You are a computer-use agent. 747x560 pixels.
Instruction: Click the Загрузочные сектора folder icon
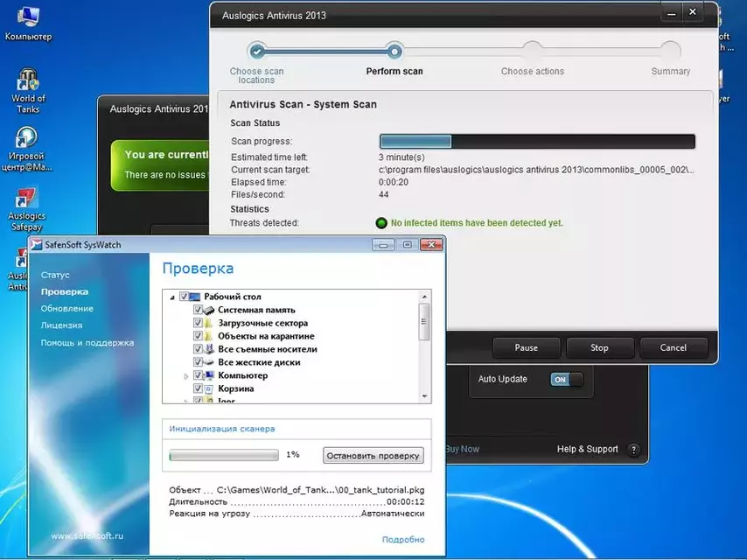[209, 323]
